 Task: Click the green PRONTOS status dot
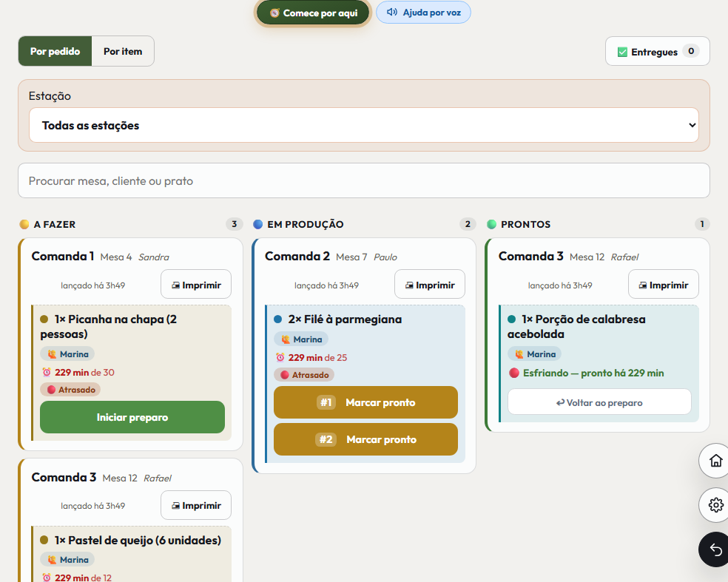point(491,225)
